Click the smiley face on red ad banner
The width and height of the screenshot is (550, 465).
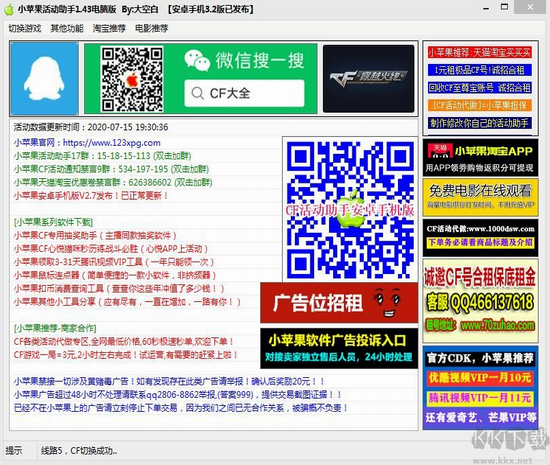pyautogui.click(x=388, y=303)
